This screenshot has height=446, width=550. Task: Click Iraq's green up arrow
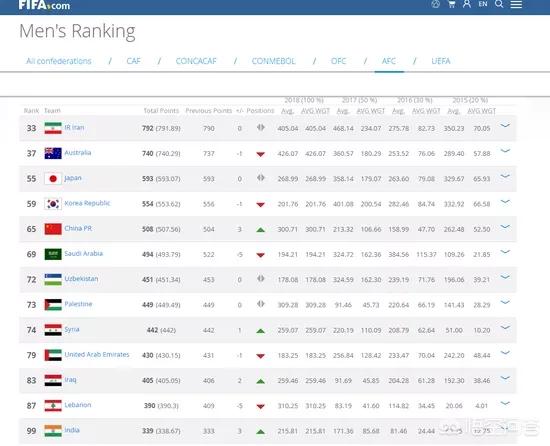[260, 381]
